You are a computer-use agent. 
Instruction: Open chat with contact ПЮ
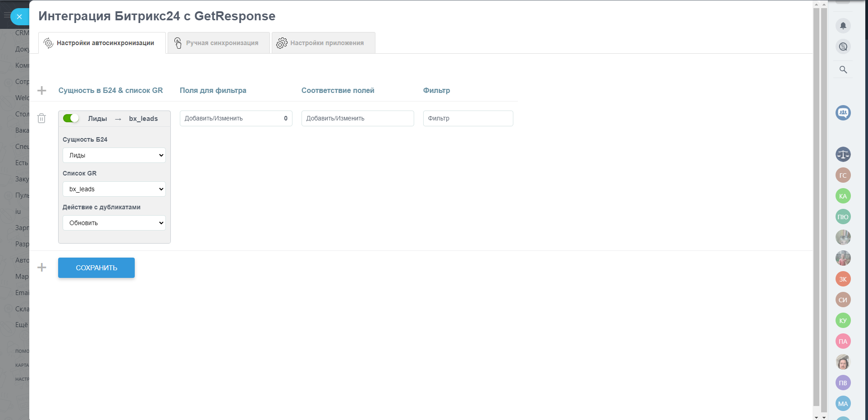coord(843,217)
